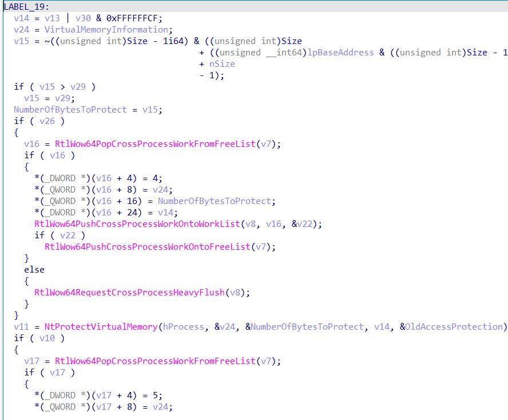Image resolution: width=508 pixels, height=420 pixels.
Task: Click v30 in the v14 assignment
Action: click(82, 18)
